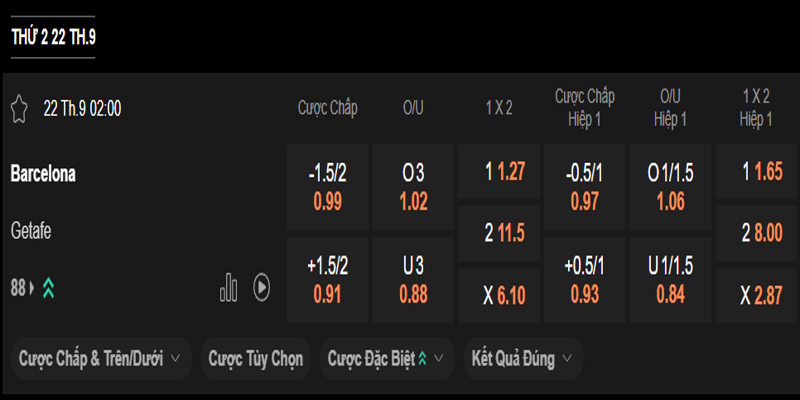Expand more markets with the green double arrow
The height and width of the screenshot is (400, 800).
tap(48, 288)
